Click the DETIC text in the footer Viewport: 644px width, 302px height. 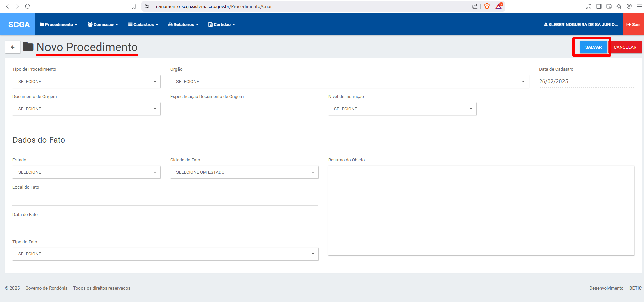(635, 288)
